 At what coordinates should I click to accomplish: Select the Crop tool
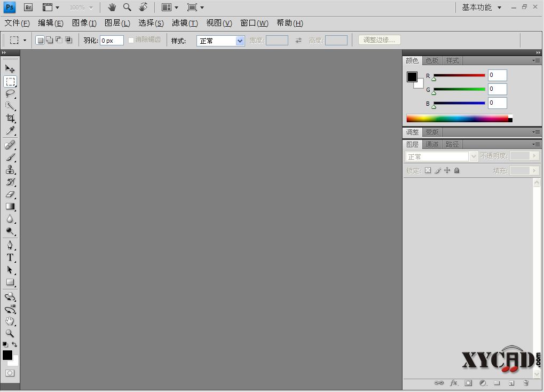pos(10,118)
